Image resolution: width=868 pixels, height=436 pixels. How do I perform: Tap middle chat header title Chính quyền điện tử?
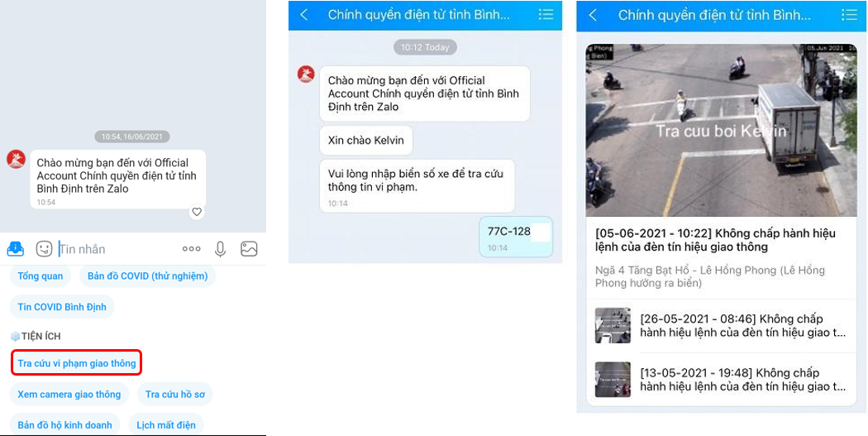click(418, 15)
